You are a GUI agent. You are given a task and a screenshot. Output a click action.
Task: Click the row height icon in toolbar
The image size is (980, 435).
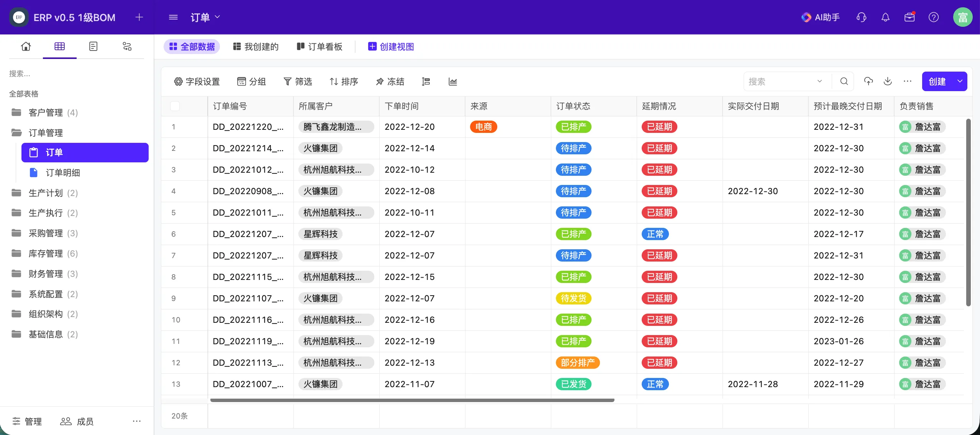(426, 82)
